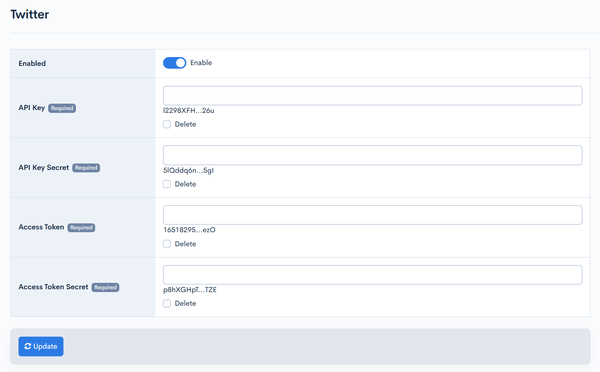Viewport: 600px width, 372px height.
Task: Click the Update button
Action: click(x=41, y=346)
